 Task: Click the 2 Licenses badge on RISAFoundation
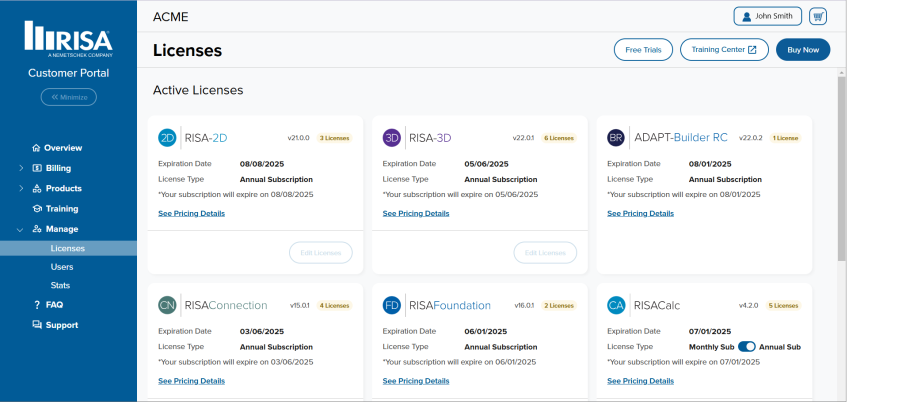pyautogui.click(x=559, y=306)
